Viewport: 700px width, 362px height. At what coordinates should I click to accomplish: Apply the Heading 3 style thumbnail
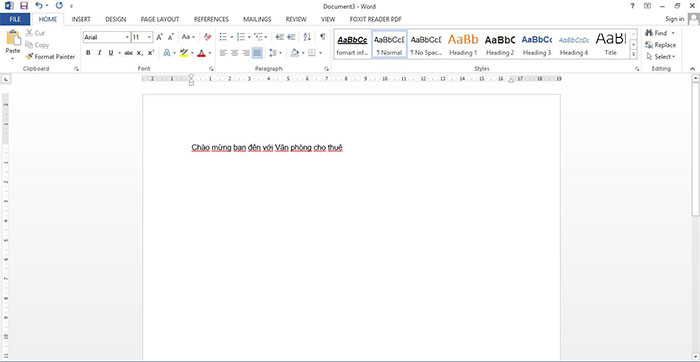pyautogui.click(x=537, y=44)
